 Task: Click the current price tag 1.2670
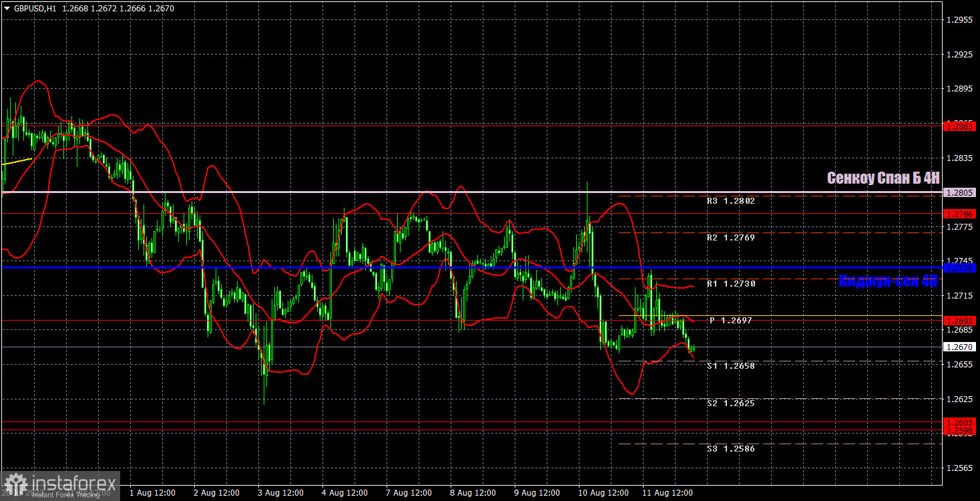click(961, 347)
